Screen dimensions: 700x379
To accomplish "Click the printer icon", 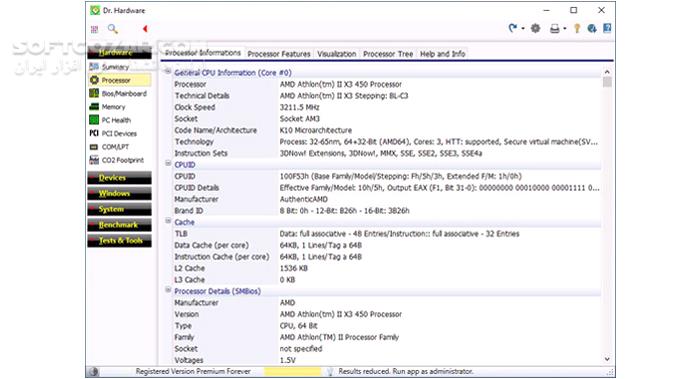I will coord(554,29).
